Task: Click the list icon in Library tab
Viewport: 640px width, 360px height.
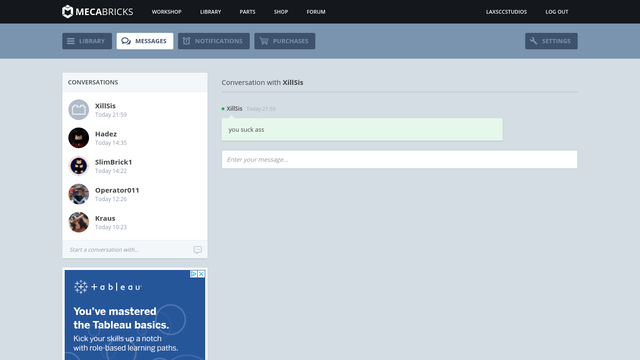Action: pos(71,41)
